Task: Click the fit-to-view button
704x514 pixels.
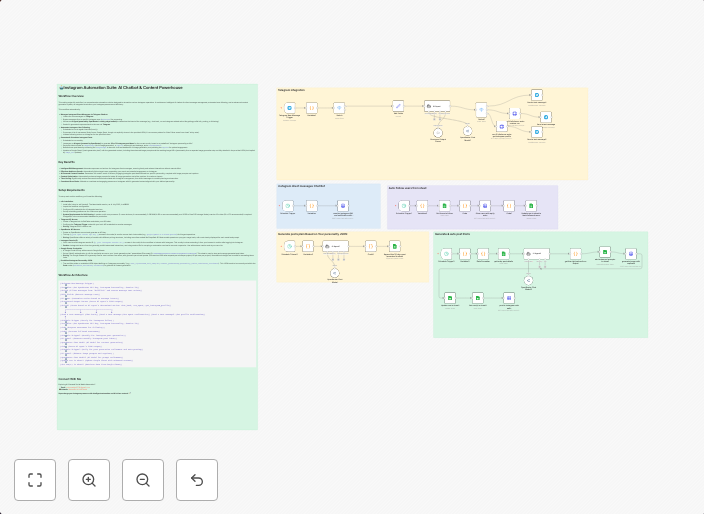Action: pyautogui.click(x=35, y=480)
